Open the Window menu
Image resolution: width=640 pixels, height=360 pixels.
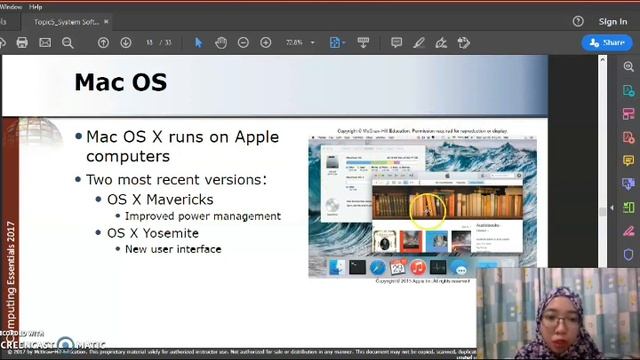tap(11, 7)
